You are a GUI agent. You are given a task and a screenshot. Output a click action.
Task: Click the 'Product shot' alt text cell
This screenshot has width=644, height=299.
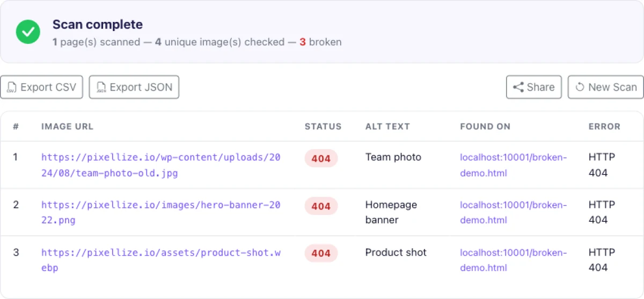point(396,252)
